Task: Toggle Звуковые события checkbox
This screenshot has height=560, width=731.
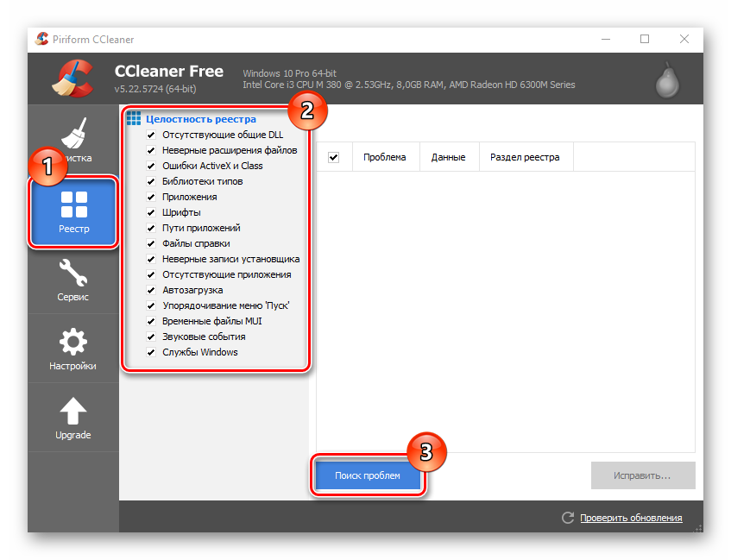Action: (x=151, y=337)
